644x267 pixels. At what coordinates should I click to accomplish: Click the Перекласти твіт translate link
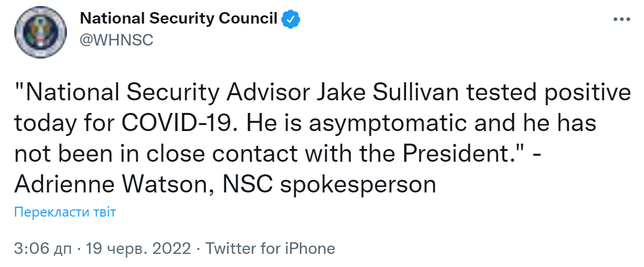click(x=65, y=212)
